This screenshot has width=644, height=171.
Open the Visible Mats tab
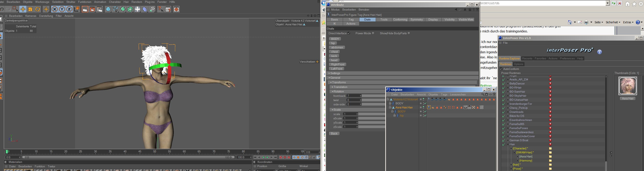(466, 19)
